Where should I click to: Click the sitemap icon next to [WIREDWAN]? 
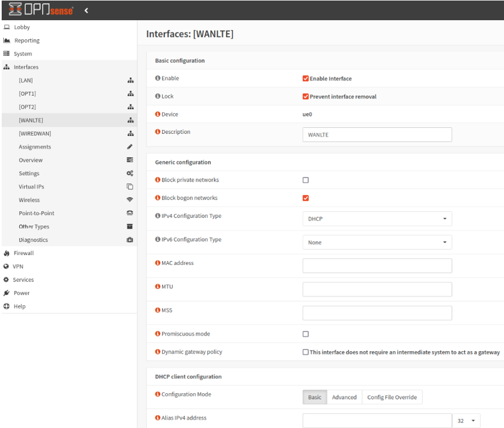[x=130, y=133]
